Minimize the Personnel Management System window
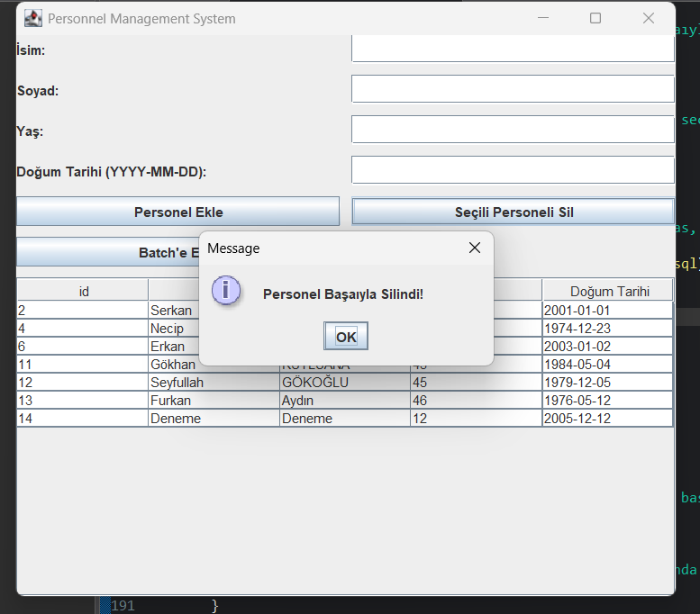This screenshot has height=614, width=700. [542, 18]
